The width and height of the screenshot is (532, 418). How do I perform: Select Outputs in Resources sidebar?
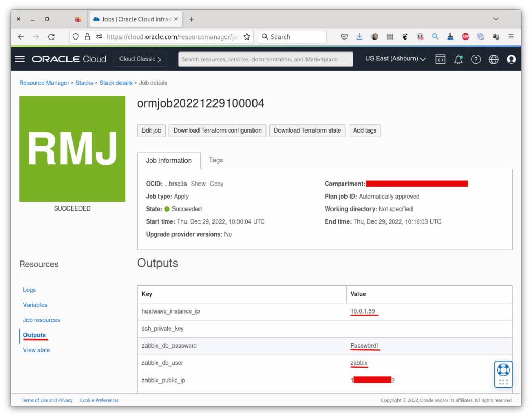coord(34,335)
